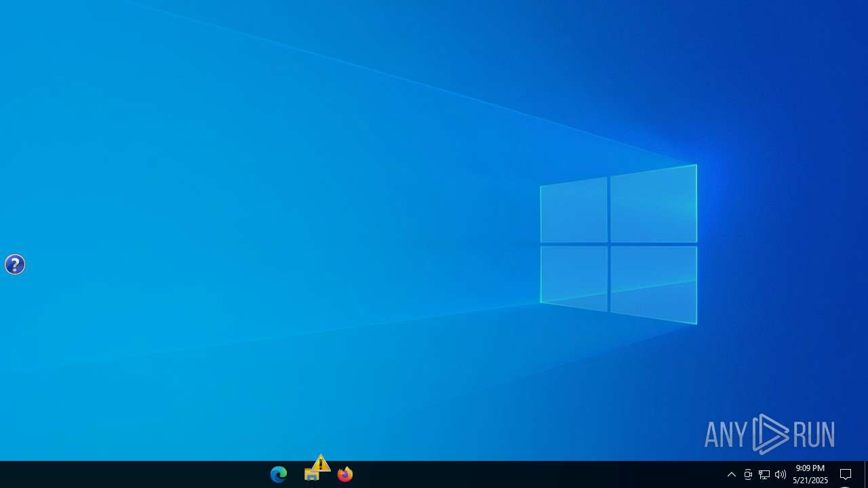
Task: Open File Explorer with warning badge
Action: click(313, 474)
